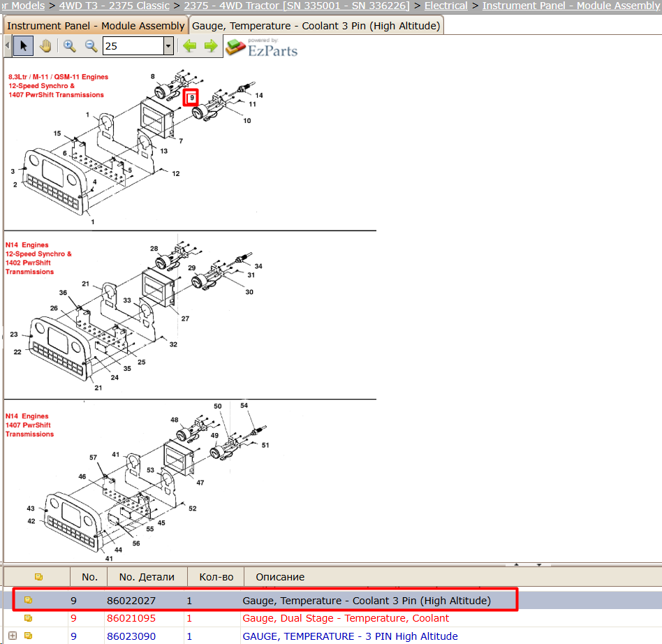
Task: Zoom in with the plus magnifier
Action: [x=69, y=45]
